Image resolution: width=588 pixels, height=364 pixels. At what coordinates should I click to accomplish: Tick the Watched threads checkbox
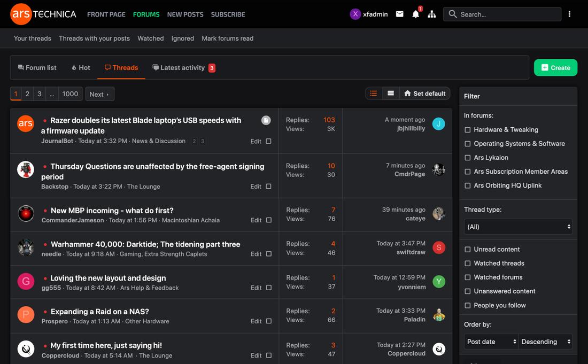coord(468,264)
